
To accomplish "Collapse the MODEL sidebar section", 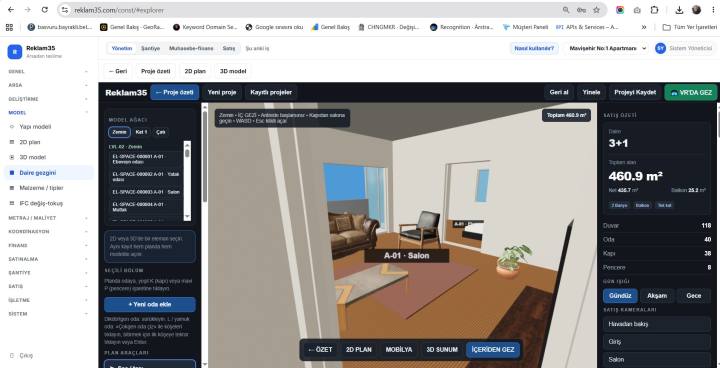I will click(48, 113).
